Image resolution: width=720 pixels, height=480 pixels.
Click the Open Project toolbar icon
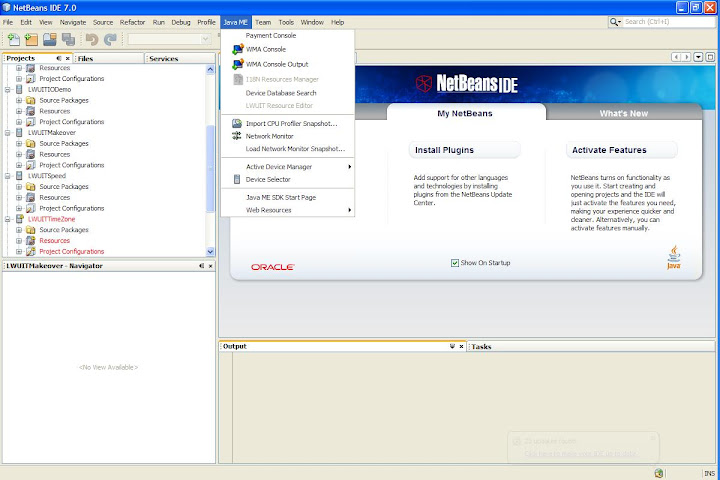pos(50,40)
